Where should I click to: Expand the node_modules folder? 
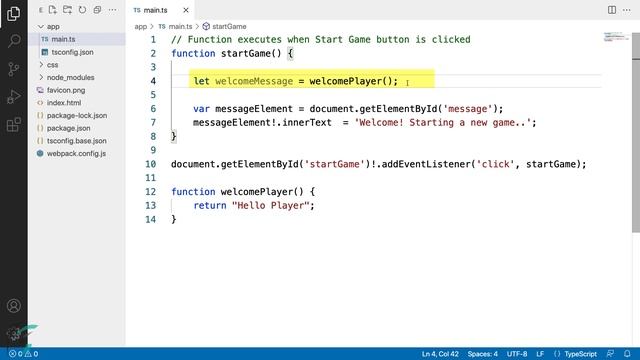click(77, 78)
